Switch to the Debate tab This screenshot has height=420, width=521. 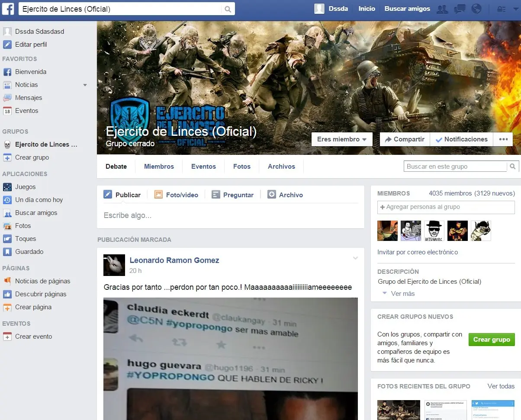click(116, 167)
